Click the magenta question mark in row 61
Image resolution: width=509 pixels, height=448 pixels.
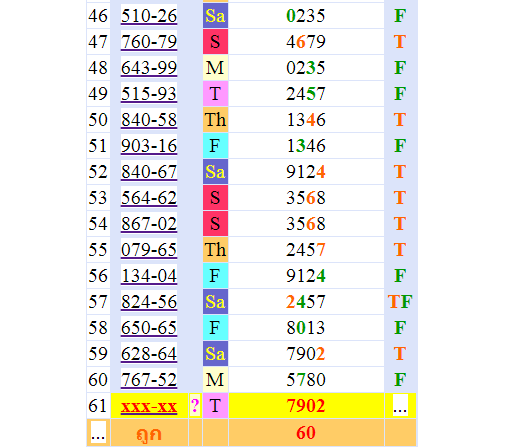195,406
